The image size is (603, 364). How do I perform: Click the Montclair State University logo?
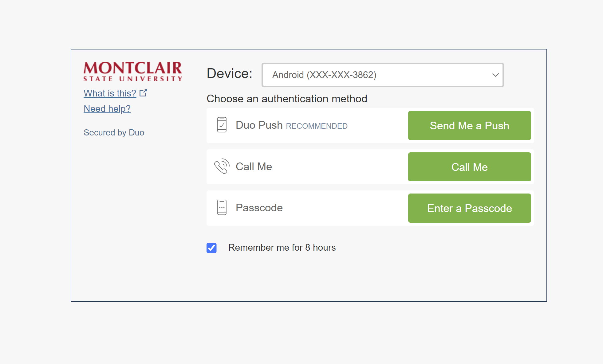point(133,72)
